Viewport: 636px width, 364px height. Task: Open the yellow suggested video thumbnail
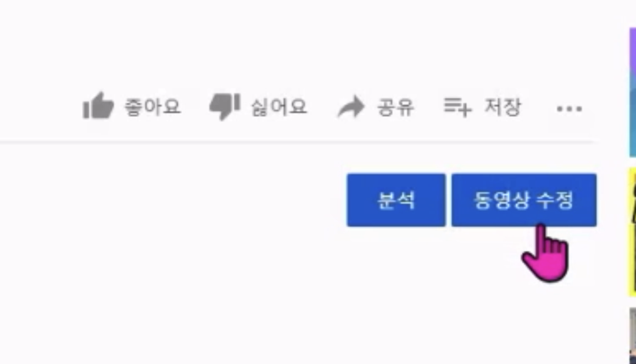632,232
